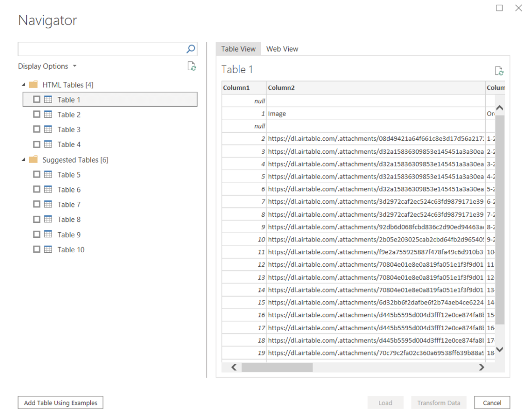Select Table 3 in the navigator tree
The width and height of the screenshot is (528, 420).
pos(68,129)
